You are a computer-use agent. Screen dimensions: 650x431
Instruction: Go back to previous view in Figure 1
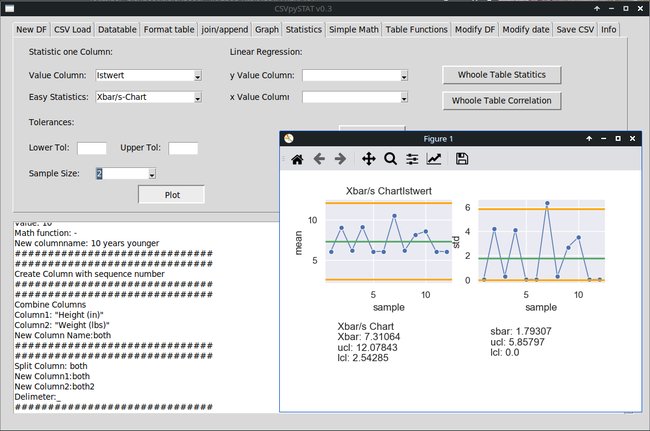319,159
